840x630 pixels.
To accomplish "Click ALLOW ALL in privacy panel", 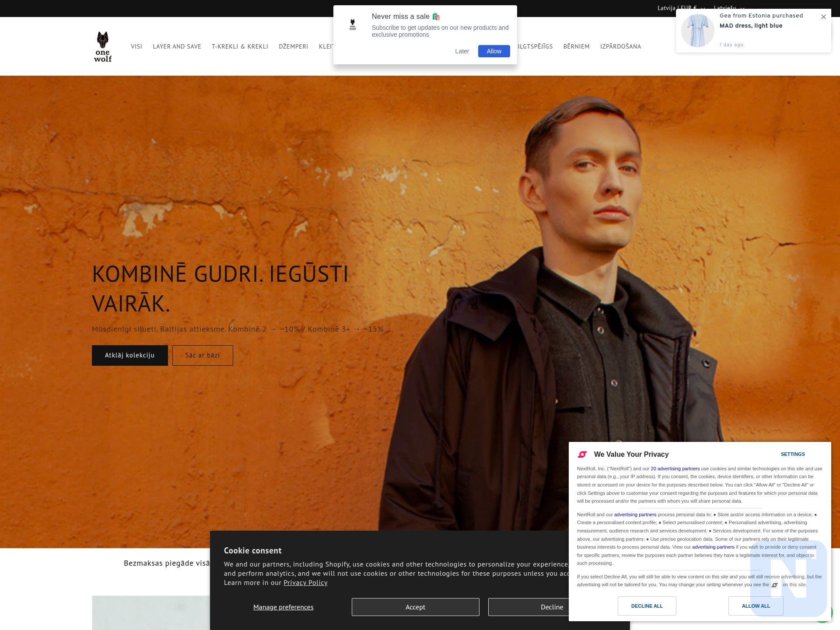I will [756, 606].
